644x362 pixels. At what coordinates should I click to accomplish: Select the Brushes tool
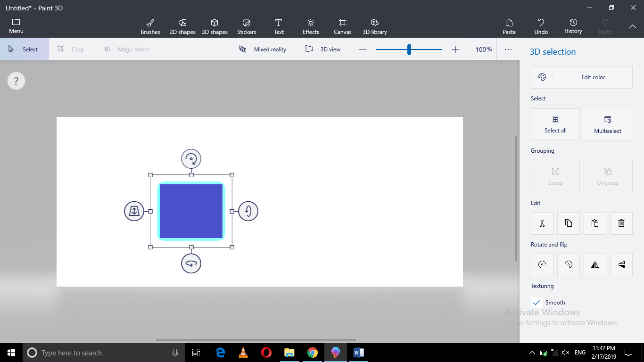point(150,26)
